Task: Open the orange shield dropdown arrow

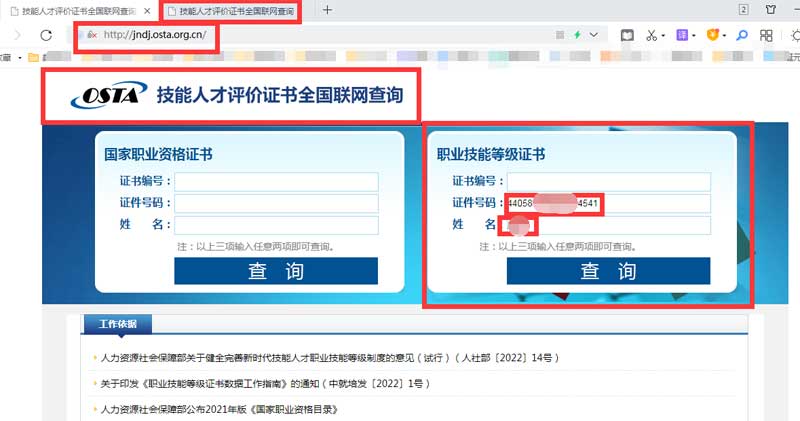Action: pos(725,35)
